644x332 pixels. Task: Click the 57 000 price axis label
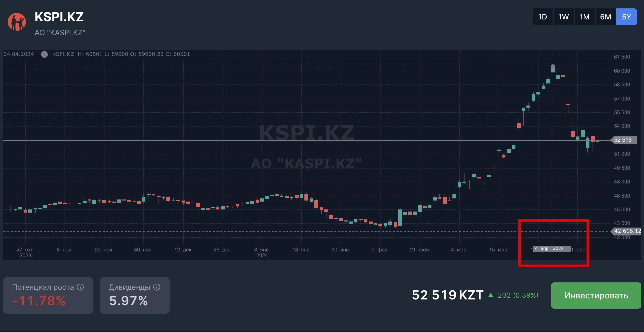click(x=622, y=99)
